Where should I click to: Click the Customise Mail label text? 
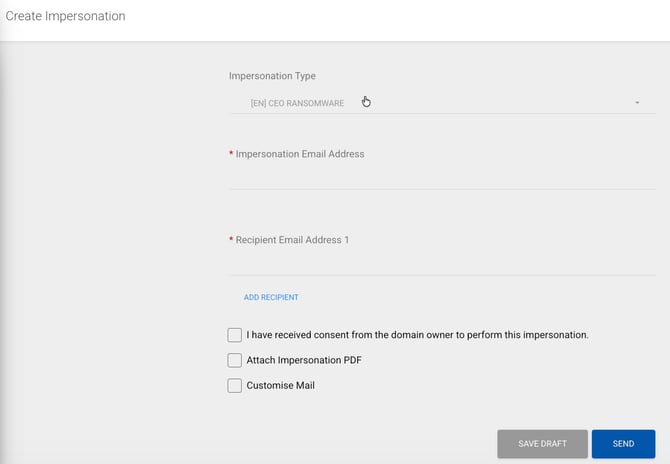click(281, 385)
